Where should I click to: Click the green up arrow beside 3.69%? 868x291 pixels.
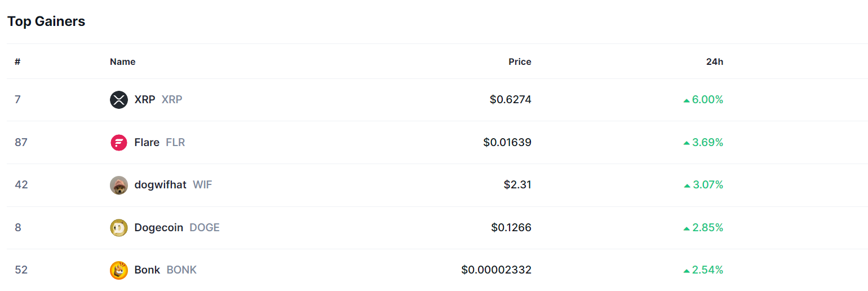pyautogui.click(x=687, y=143)
